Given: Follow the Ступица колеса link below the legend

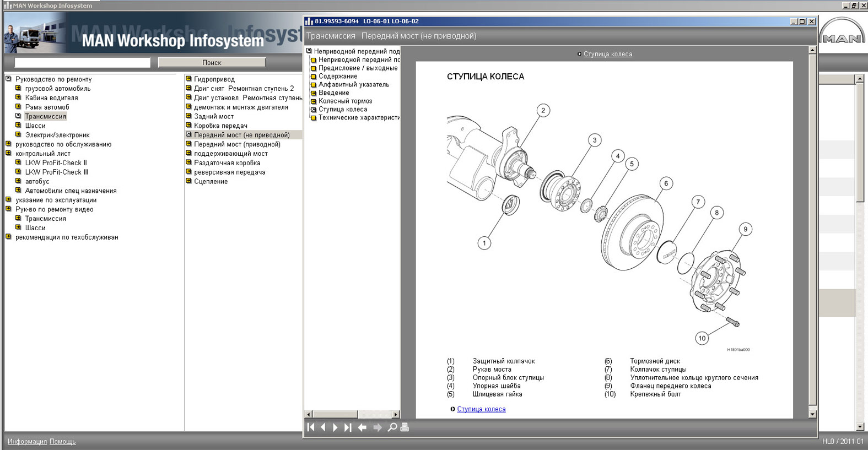Looking at the screenshot, I should (481, 409).
